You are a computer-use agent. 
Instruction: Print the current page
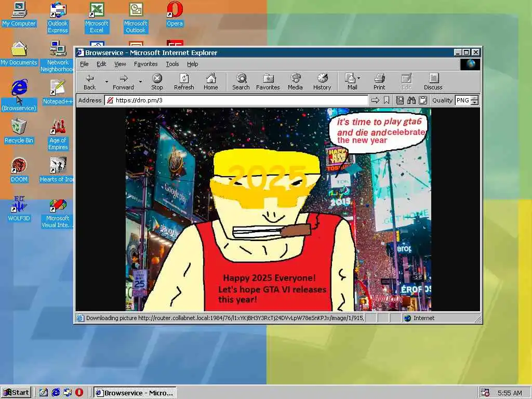pyautogui.click(x=379, y=82)
